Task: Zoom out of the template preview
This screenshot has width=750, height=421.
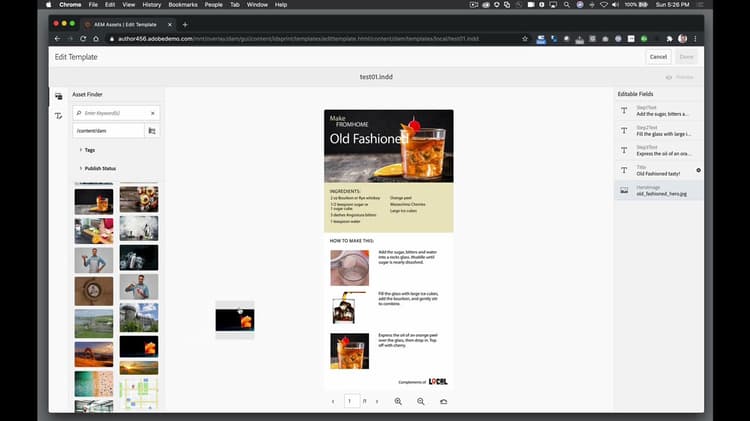Action: (x=420, y=401)
